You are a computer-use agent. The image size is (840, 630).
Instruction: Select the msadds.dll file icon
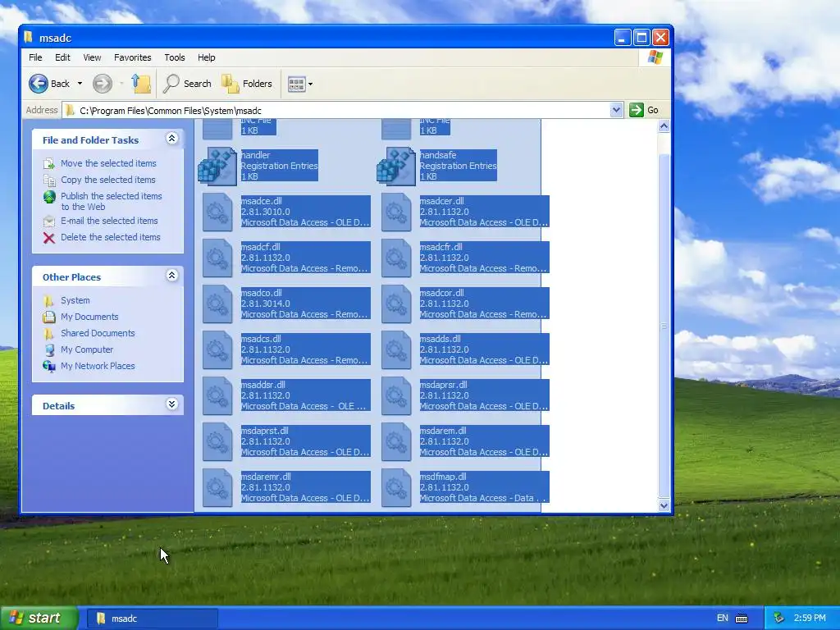(x=396, y=349)
